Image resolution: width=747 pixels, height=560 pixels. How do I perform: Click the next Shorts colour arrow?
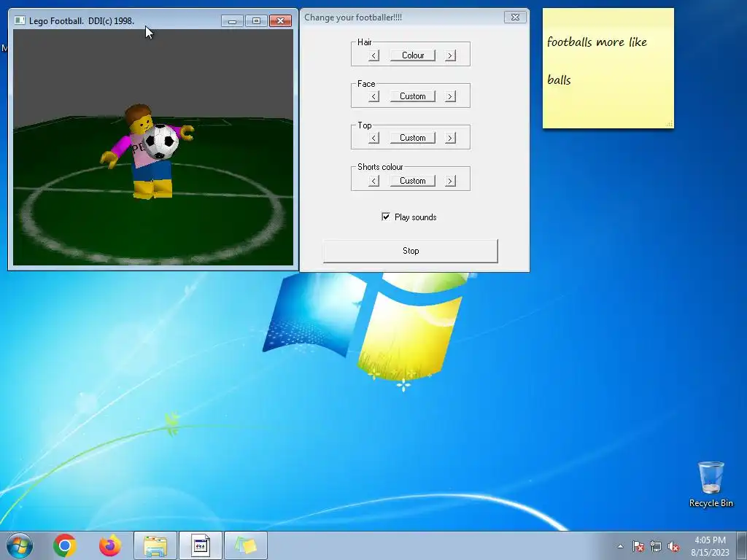450,181
